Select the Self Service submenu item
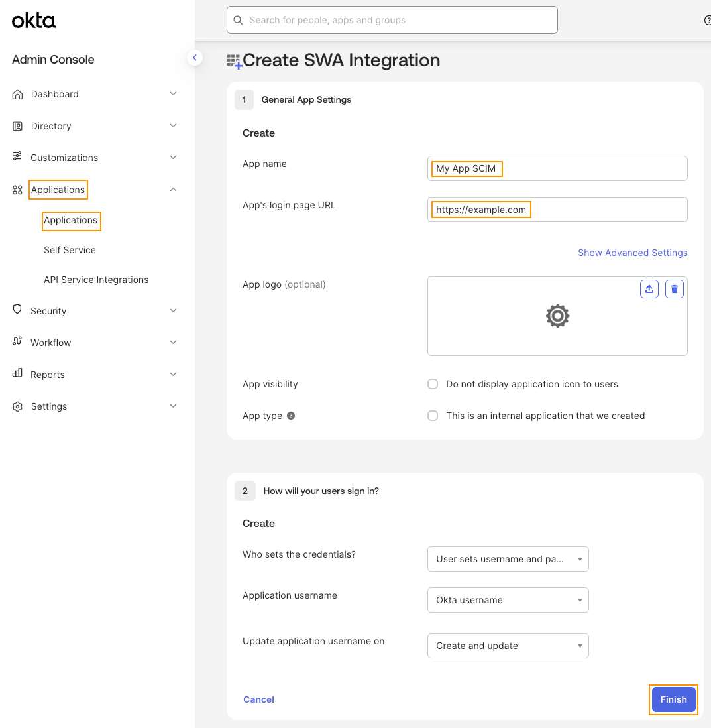The image size is (711, 728). coord(70,250)
